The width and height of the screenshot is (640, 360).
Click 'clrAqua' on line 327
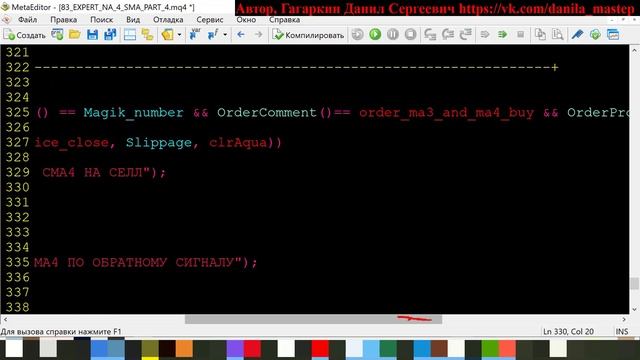pyautogui.click(x=238, y=142)
